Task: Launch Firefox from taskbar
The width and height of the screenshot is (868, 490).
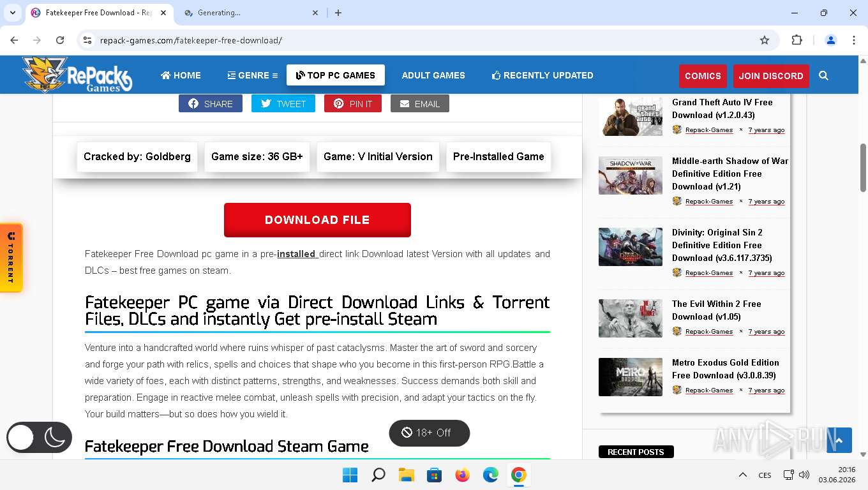Action: pyautogui.click(x=463, y=475)
